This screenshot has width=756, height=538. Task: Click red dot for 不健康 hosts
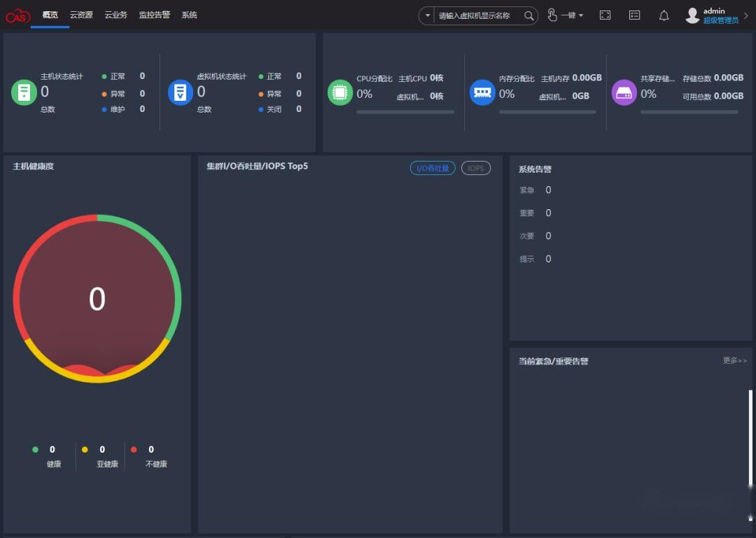click(x=134, y=450)
